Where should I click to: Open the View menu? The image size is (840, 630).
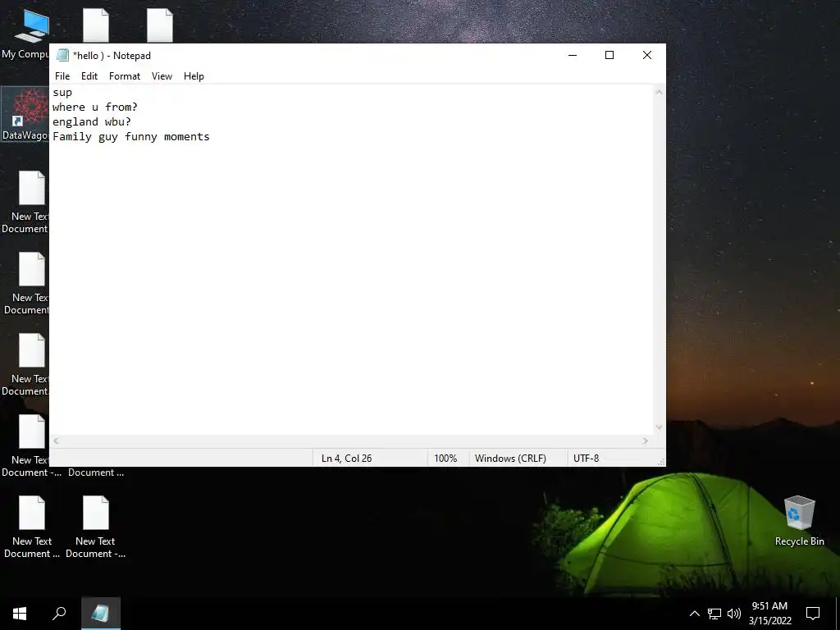[162, 76]
